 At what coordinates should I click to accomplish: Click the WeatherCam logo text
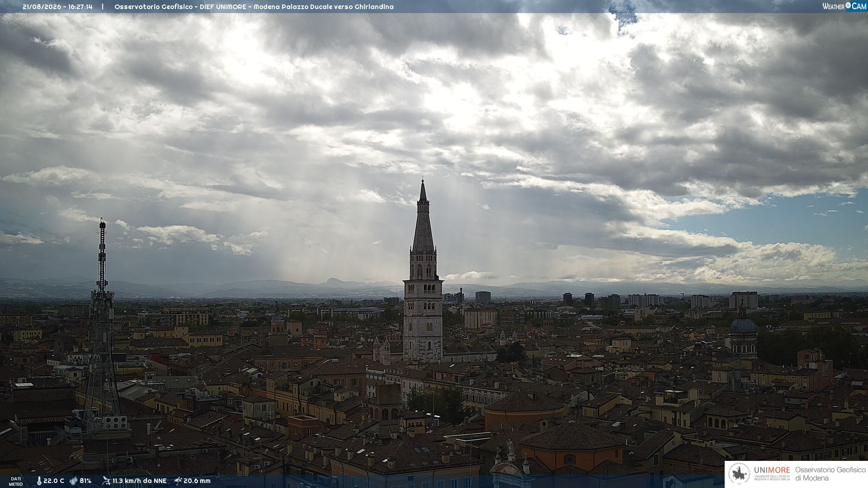pyautogui.click(x=844, y=6)
